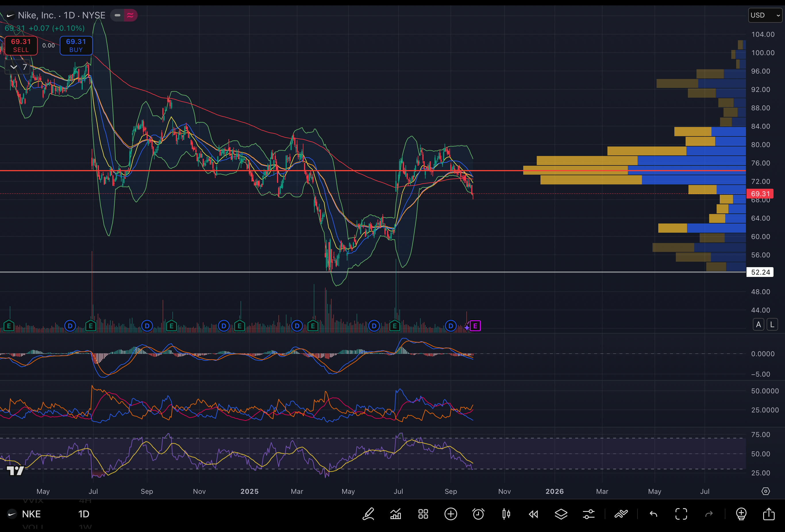The image size is (785, 532).
Task: Click the fullscreen icon
Action: 681,514
